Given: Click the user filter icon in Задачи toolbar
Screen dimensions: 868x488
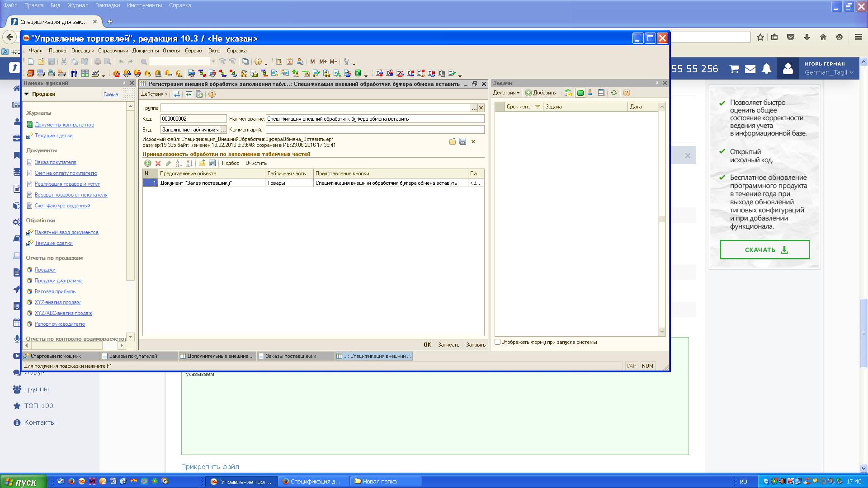Looking at the screenshot, I should click(590, 93).
